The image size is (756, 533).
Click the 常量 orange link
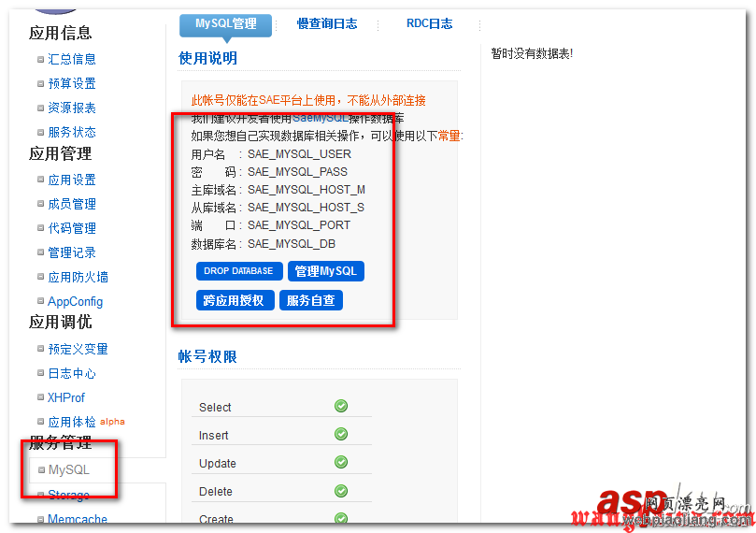point(449,136)
